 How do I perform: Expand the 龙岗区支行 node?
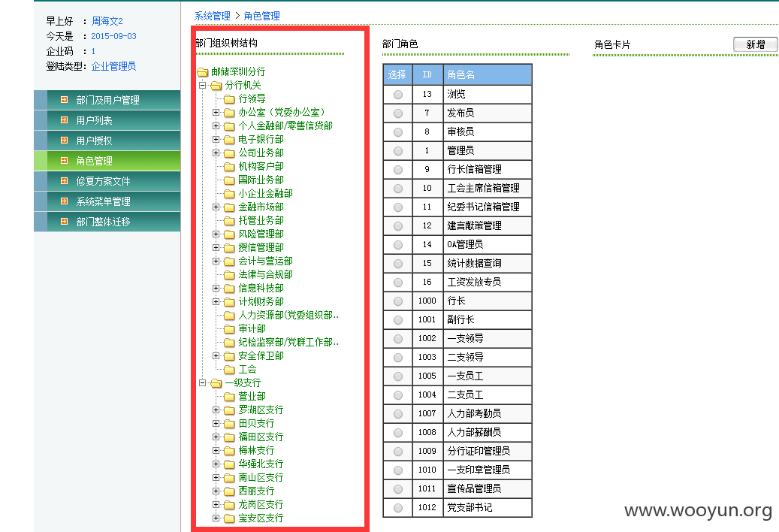(216, 505)
